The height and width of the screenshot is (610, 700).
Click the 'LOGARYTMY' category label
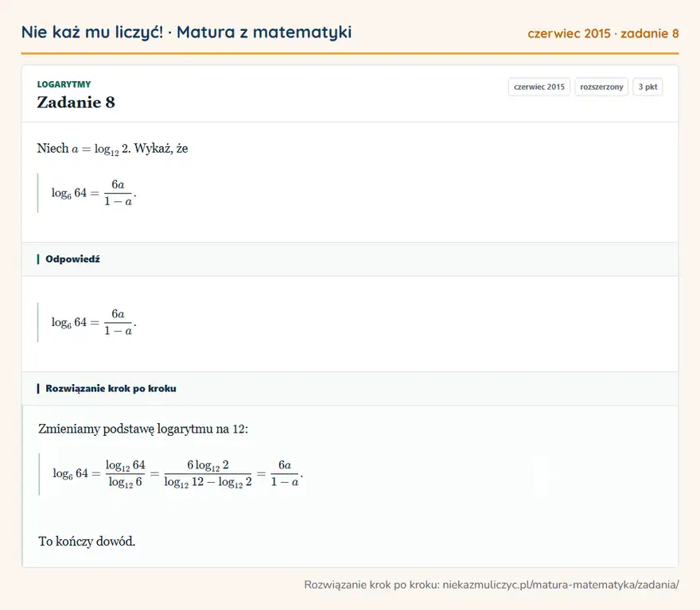coord(64,84)
